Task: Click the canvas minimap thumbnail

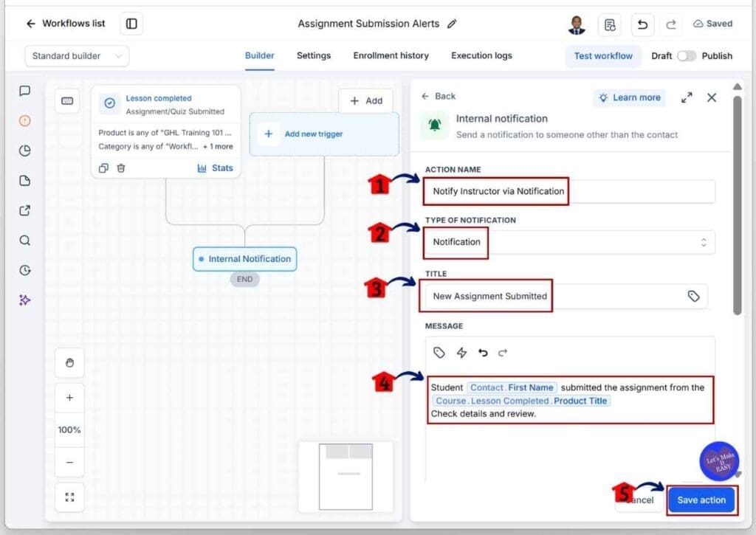Action: tap(346, 477)
